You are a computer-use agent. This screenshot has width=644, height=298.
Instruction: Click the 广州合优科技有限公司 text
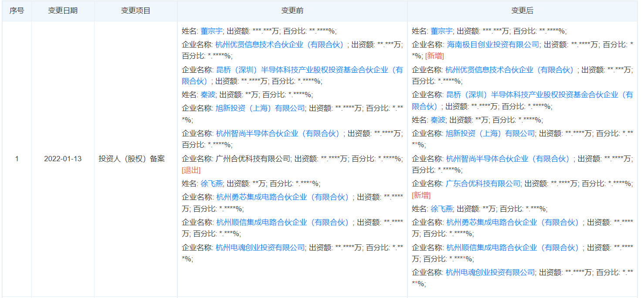coord(253,159)
